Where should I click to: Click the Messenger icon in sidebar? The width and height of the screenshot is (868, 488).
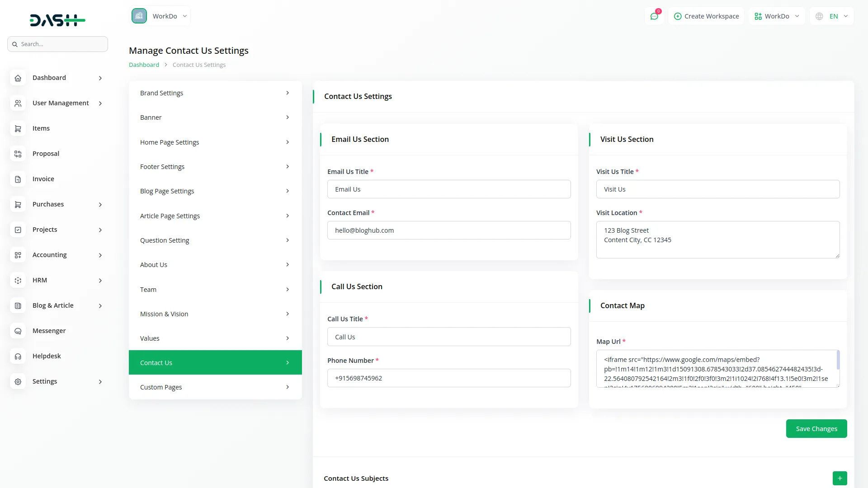[x=18, y=331]
